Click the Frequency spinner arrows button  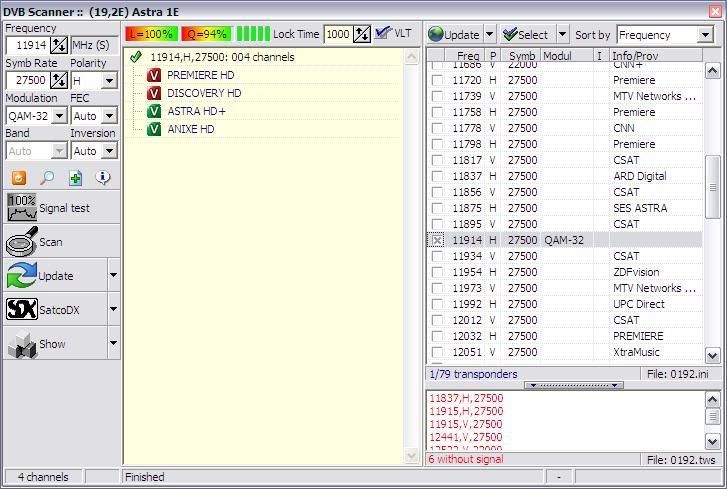click(59, 45)
